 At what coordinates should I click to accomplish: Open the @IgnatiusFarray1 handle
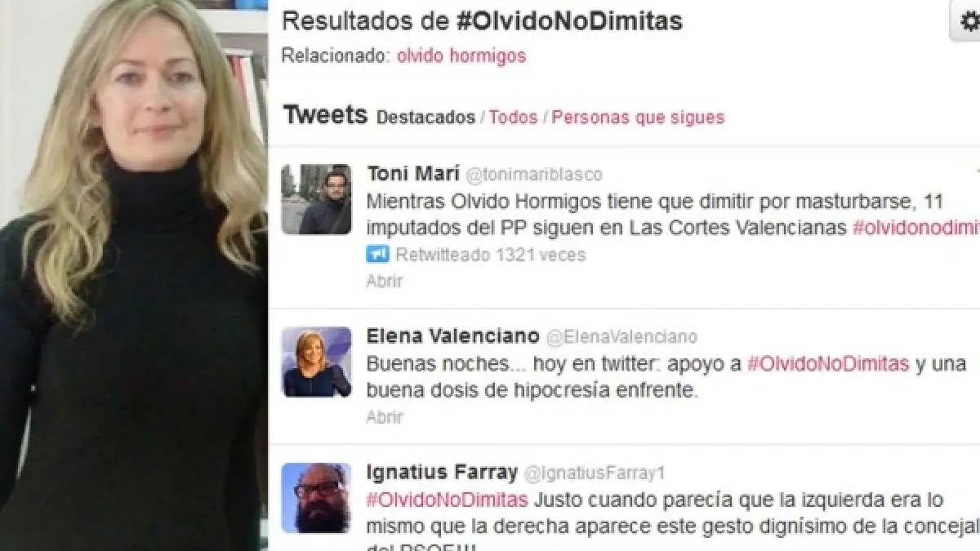point(595,473)
